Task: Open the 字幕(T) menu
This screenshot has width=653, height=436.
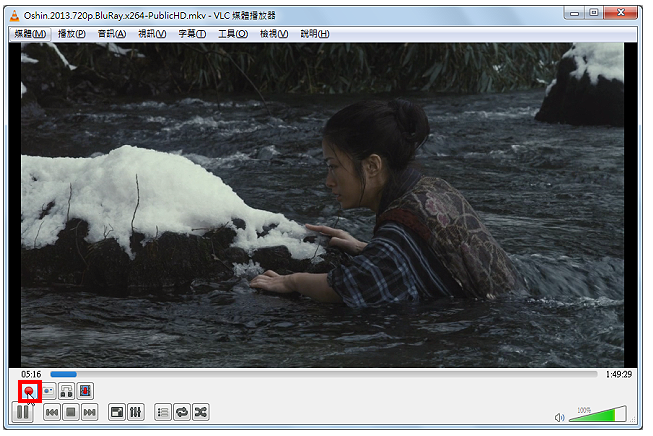Action: point(192,34)
